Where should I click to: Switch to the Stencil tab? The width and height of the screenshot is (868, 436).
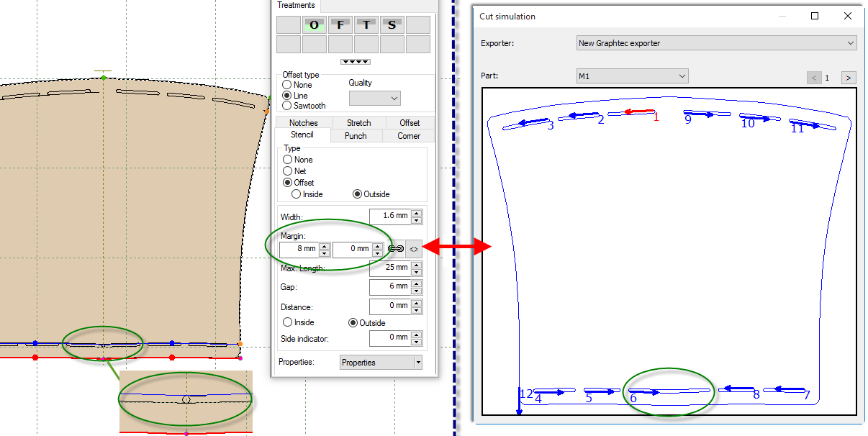(x=302, y=135)
